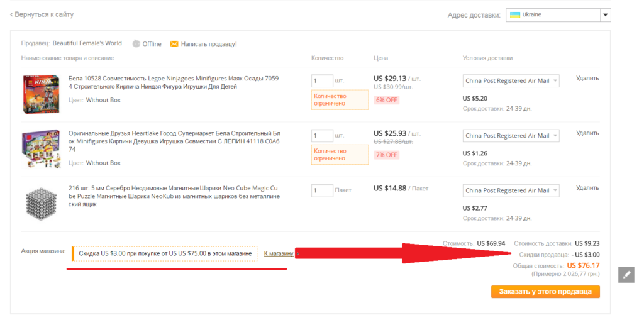Remove the Neo Cube item with Удалить

point(587,188)
